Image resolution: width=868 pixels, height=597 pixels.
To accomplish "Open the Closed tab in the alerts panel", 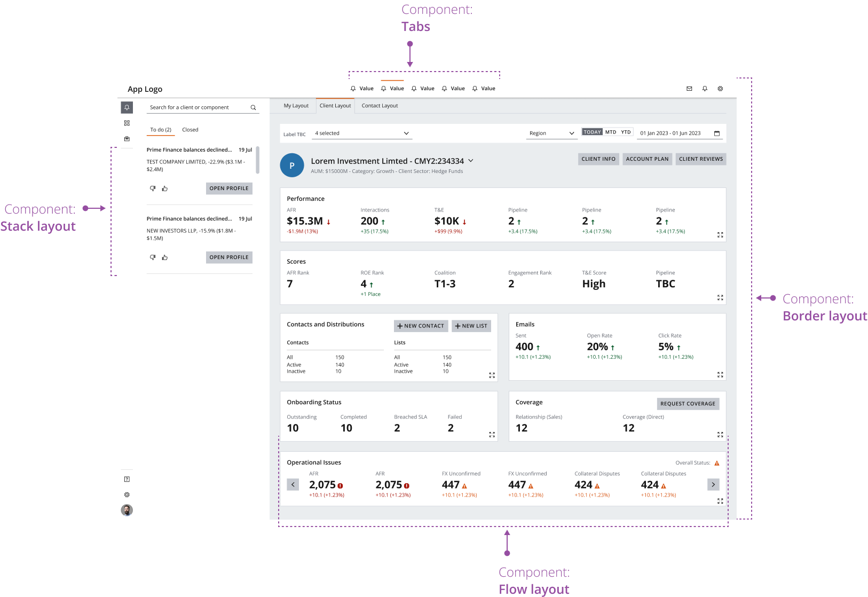I will click(190, 129).
